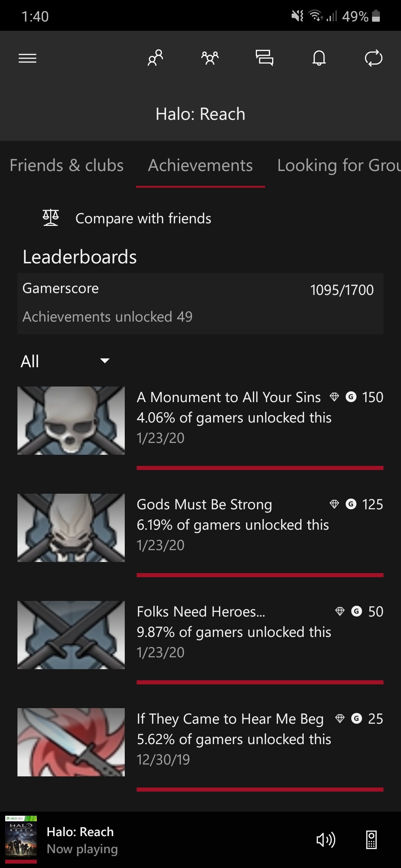Tap the scales compare icon

tap(51, 218)
